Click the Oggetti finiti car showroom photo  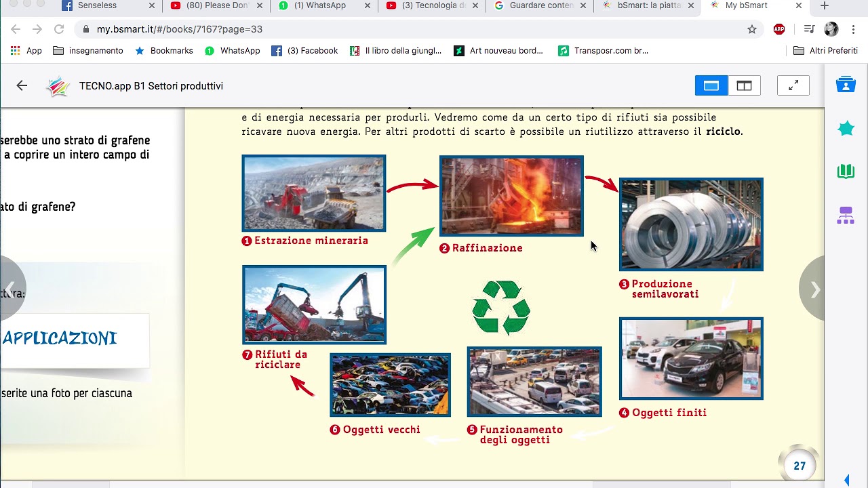(691, 359)
